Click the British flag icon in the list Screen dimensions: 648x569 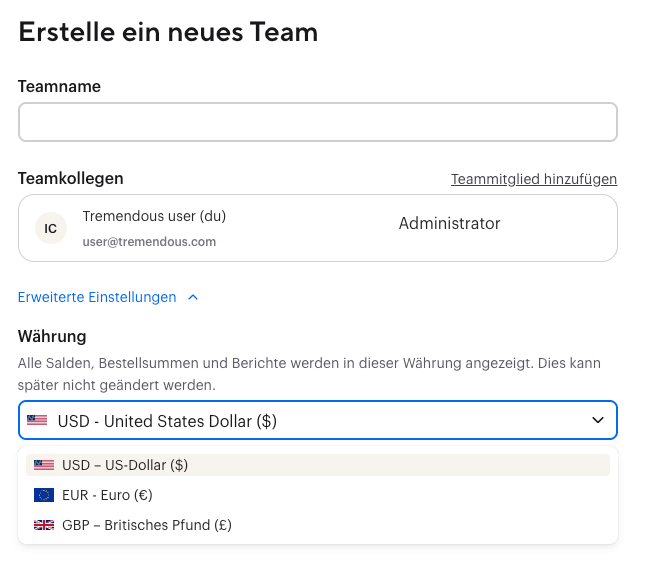tap(44, 525)
